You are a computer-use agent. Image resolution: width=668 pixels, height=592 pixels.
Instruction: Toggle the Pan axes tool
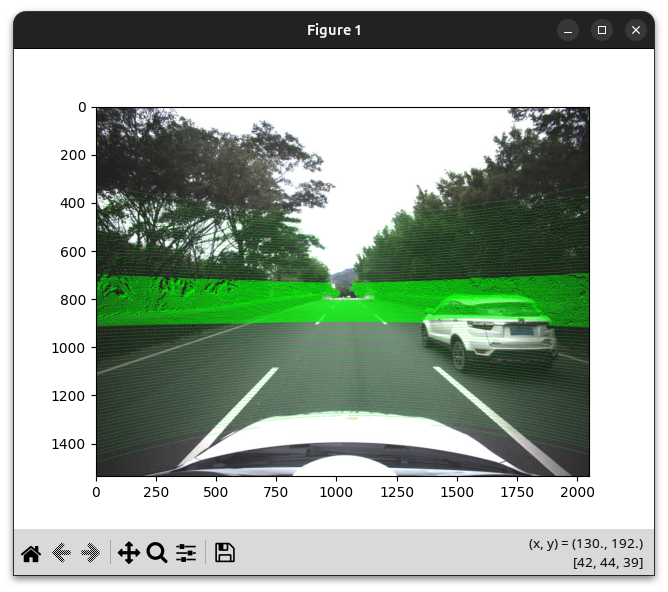128,553
